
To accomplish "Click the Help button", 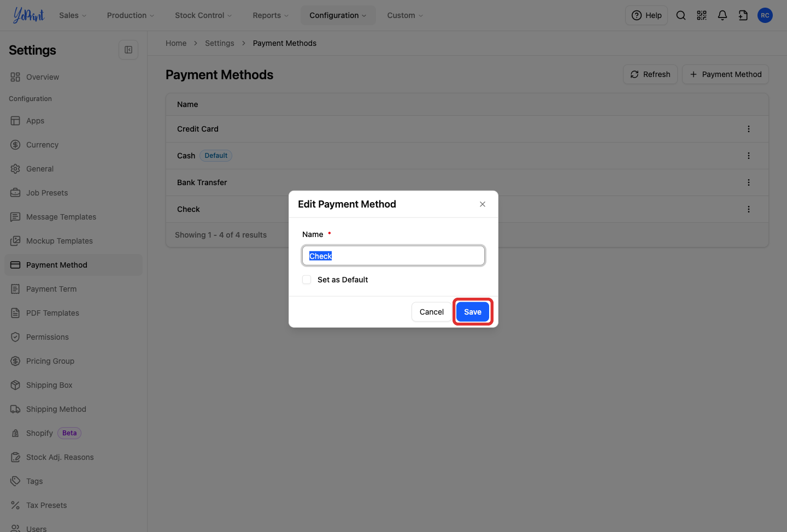I will tap(647, 15).
